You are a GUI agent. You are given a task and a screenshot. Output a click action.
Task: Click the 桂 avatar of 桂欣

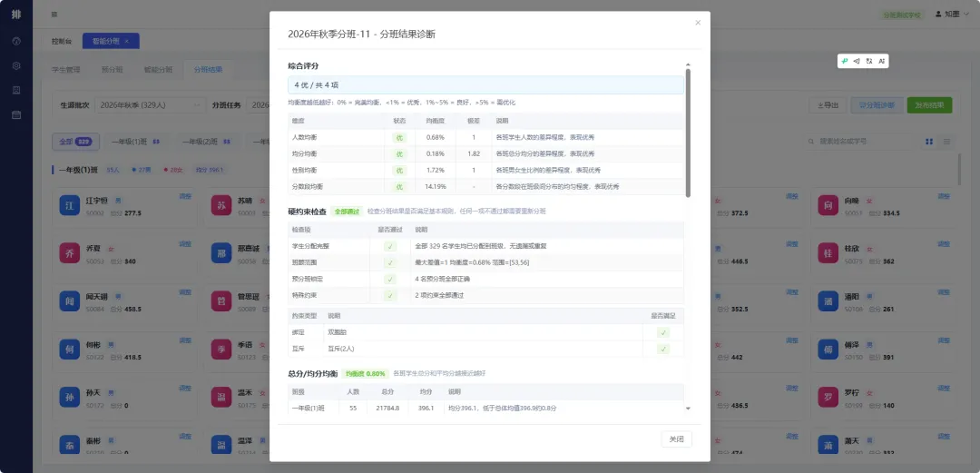pos(829,252)
